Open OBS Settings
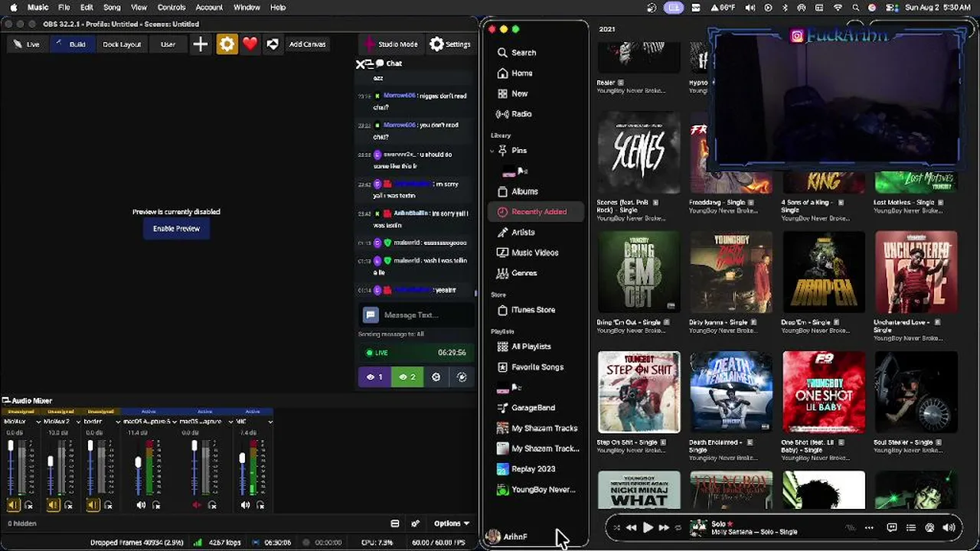Viewport: 980px width, 551px height. pyautogui.click(x=450, y=44)
